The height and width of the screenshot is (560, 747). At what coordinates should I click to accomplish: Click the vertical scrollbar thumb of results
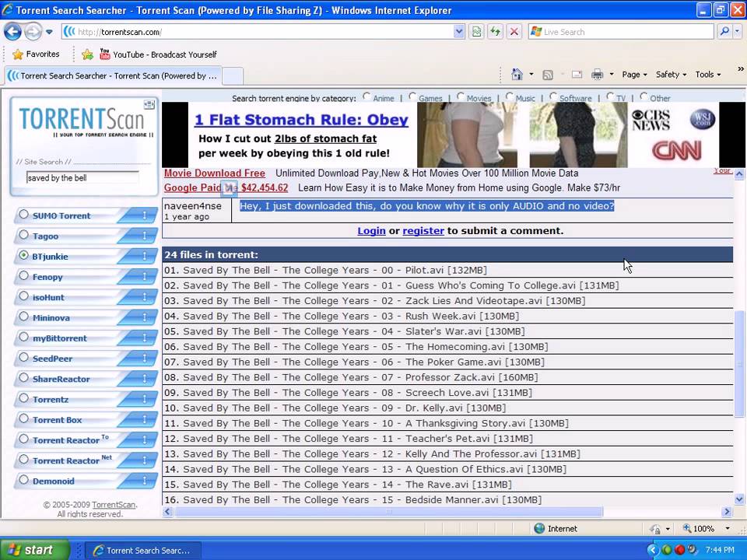point(739,364)
